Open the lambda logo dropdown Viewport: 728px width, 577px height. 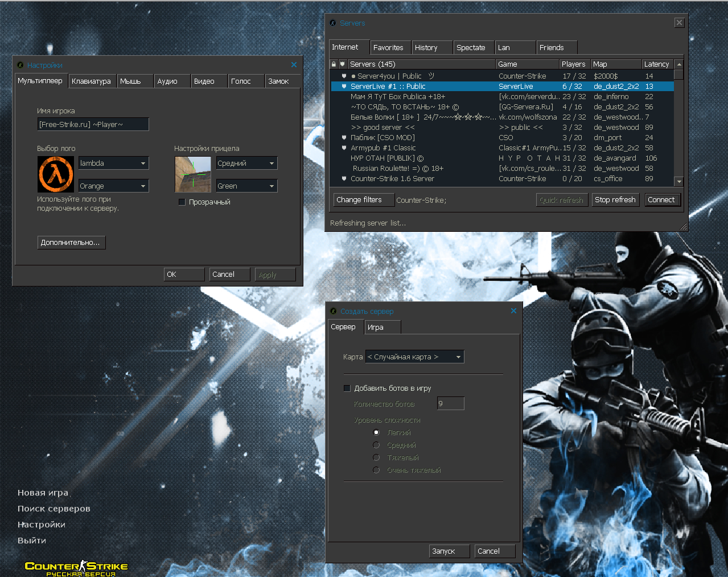point(113,163)
